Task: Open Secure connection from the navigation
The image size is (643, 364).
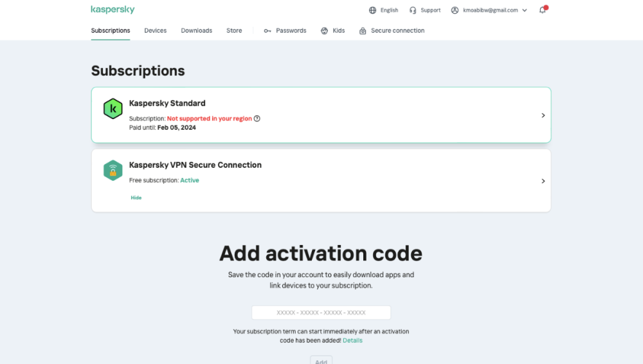Action: pyautogui.click(x=392, y=31)
